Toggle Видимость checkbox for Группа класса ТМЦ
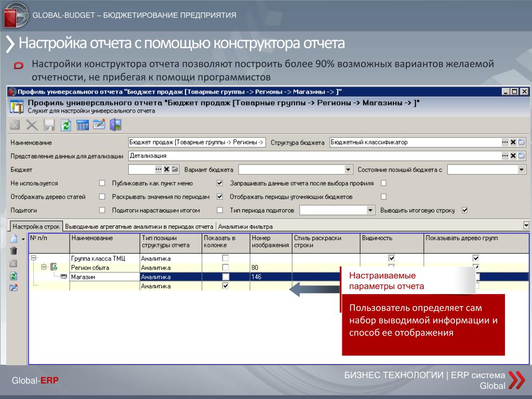This screenshot has width=532, height=399. (x=392, y=258)
